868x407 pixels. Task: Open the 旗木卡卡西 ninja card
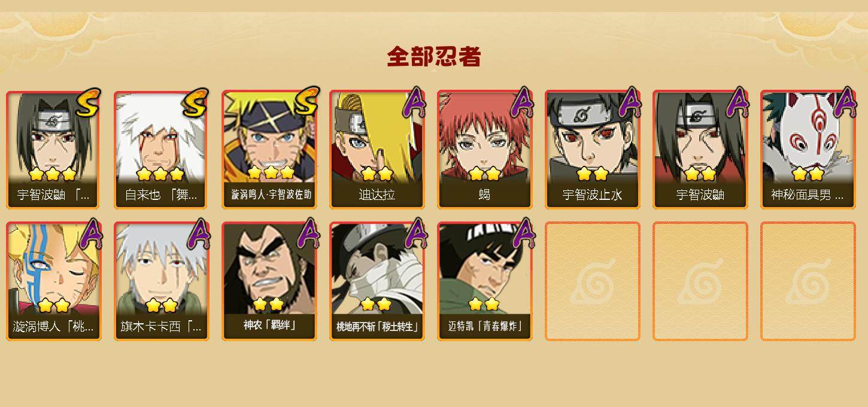[x=161, y=281]
